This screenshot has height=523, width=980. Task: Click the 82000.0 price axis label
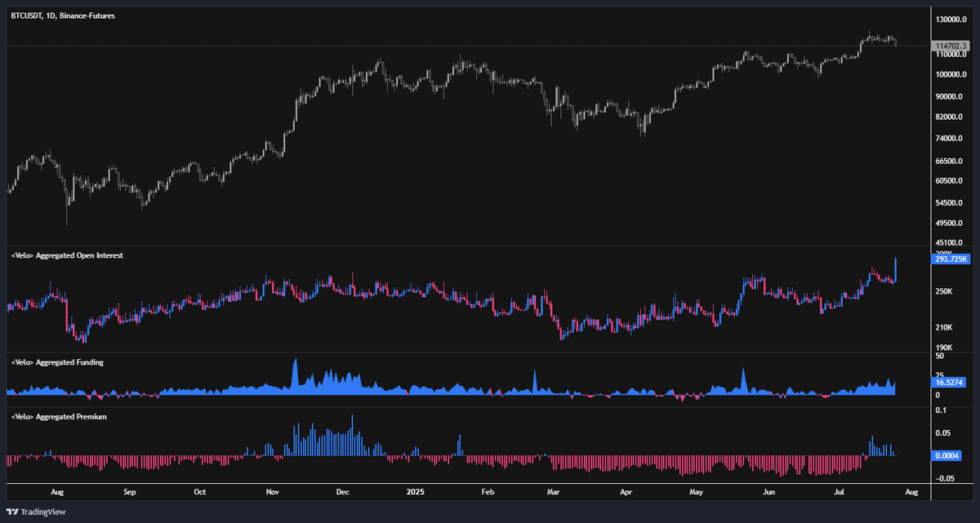pyautogui.click(x=949, y=117)
